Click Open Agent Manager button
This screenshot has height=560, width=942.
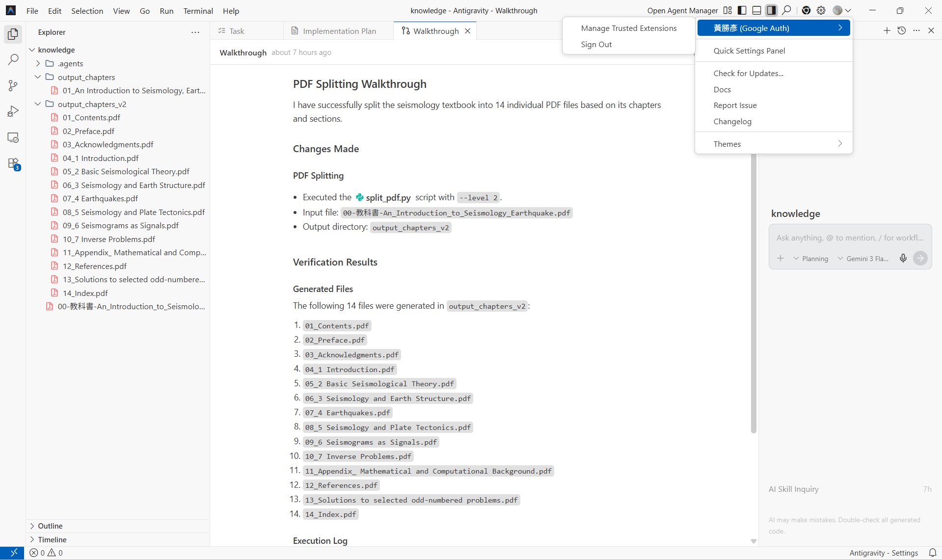(x=682, y=11)
